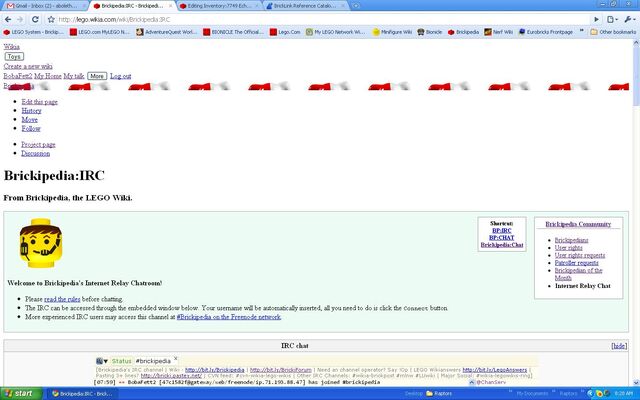Reload the page with the refresh icon
The width and height of the screenshot is (640, 400).
pos(36,19)
